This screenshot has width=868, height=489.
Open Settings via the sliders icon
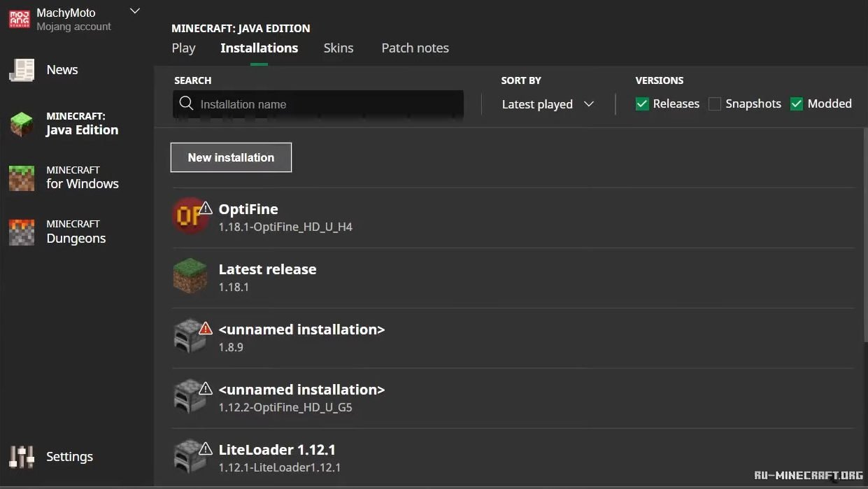pos(22,457)
